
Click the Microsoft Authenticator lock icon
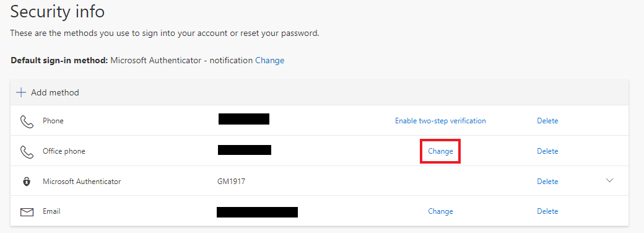tap(27, 181)
